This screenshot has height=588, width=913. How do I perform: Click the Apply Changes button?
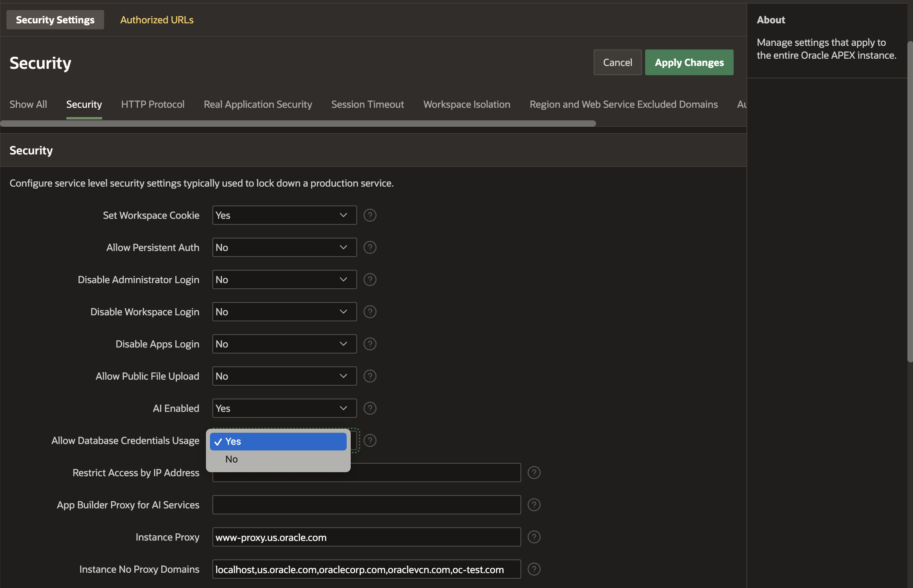[x=689, y=62]
